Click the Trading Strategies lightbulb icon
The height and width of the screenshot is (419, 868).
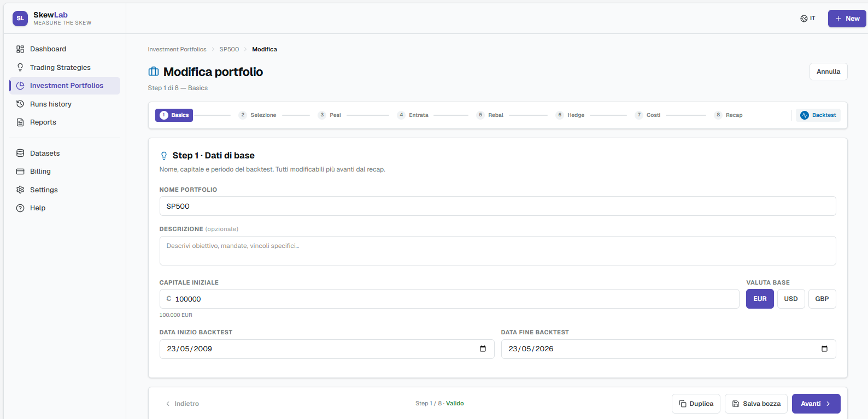20,67
